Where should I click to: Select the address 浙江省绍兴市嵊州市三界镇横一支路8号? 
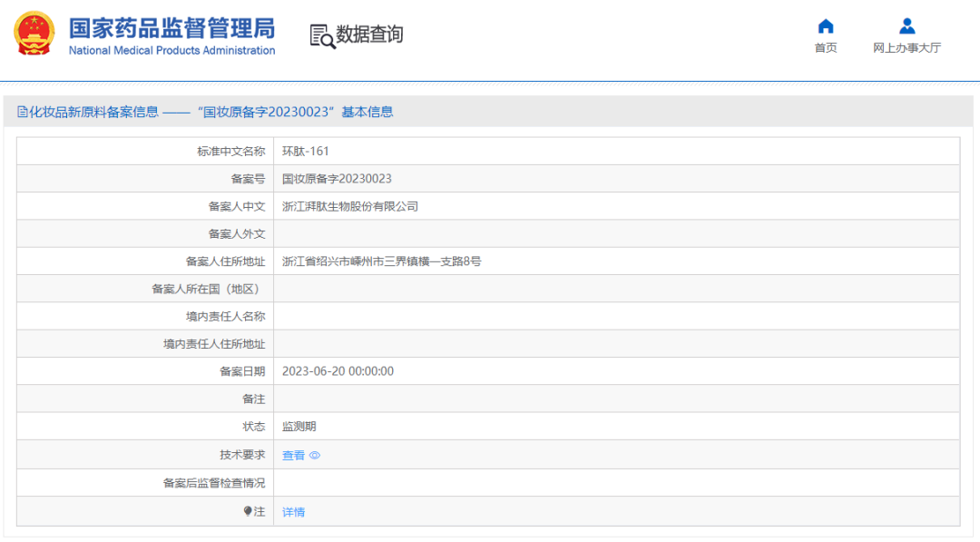tap(381, 261)
